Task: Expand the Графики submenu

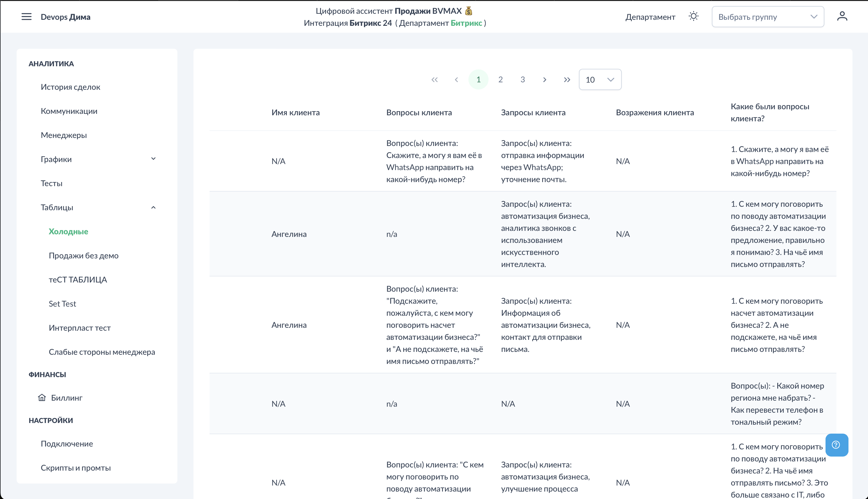Action: pos(153,159)
